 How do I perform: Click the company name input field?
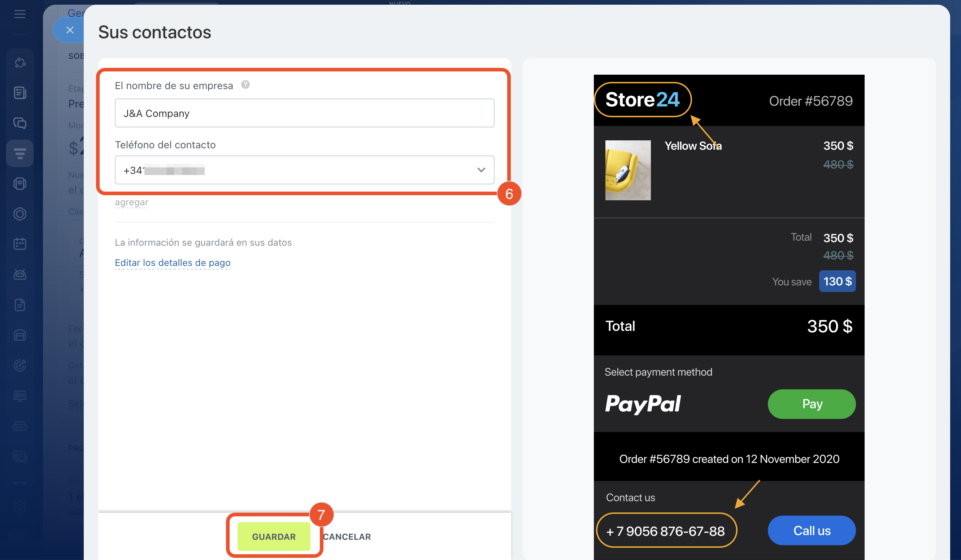coord(304,113)
